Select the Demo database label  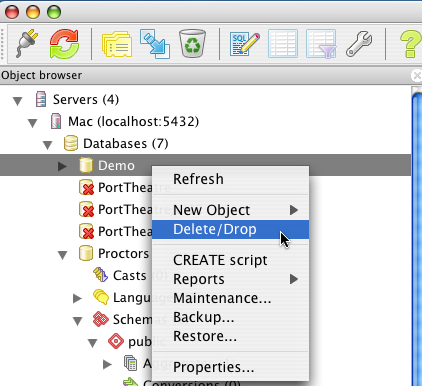tap(116, 166)
